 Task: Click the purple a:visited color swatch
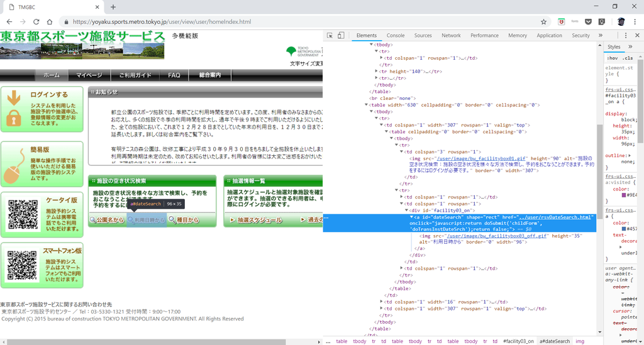tap(623, 195)
